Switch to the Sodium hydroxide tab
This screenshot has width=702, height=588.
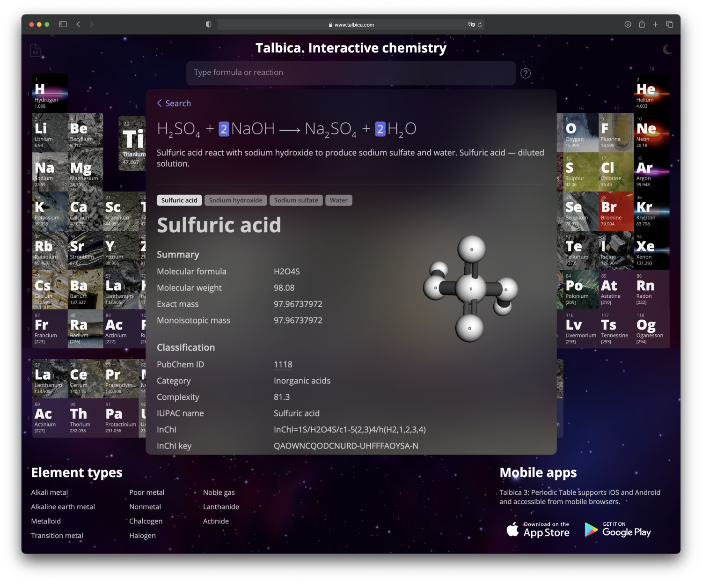coord(235,200)
